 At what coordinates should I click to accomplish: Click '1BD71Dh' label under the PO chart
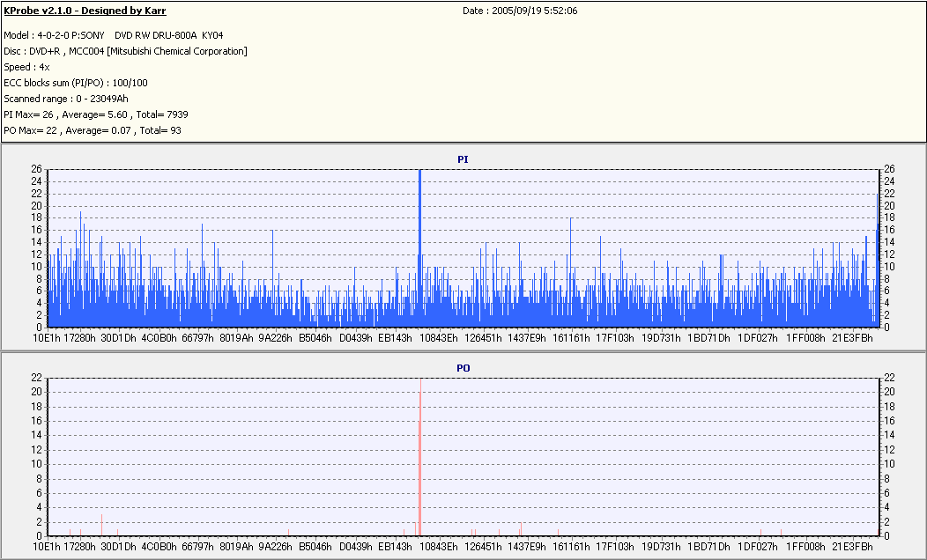point(708,547)
